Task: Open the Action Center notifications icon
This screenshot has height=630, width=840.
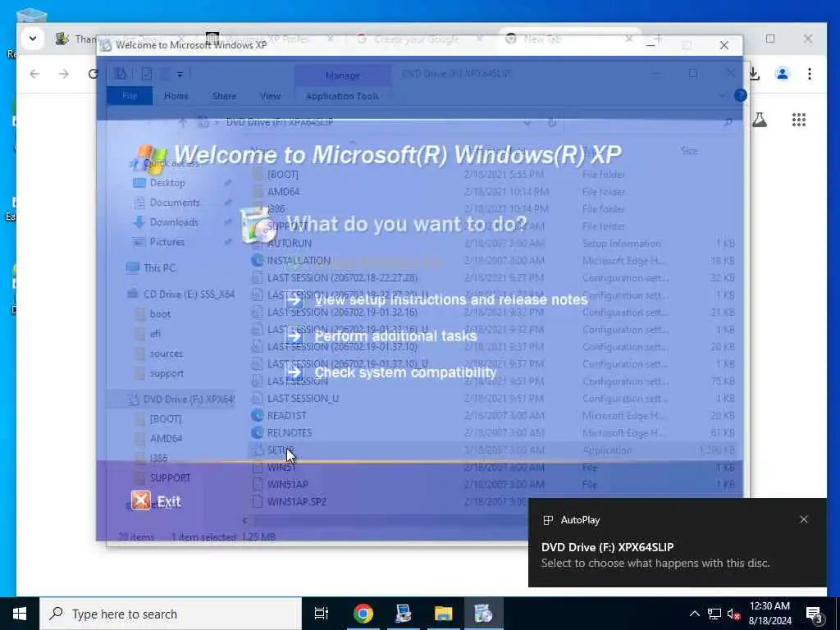Action: pos(814,614)
